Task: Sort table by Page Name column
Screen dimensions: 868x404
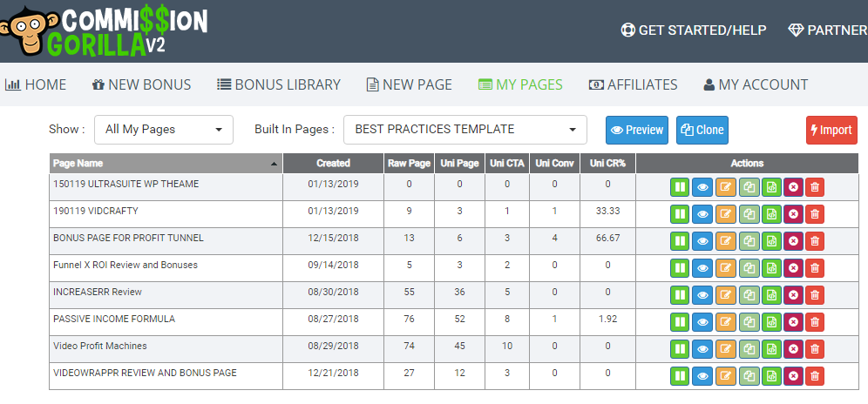Action: coord(166,164)
